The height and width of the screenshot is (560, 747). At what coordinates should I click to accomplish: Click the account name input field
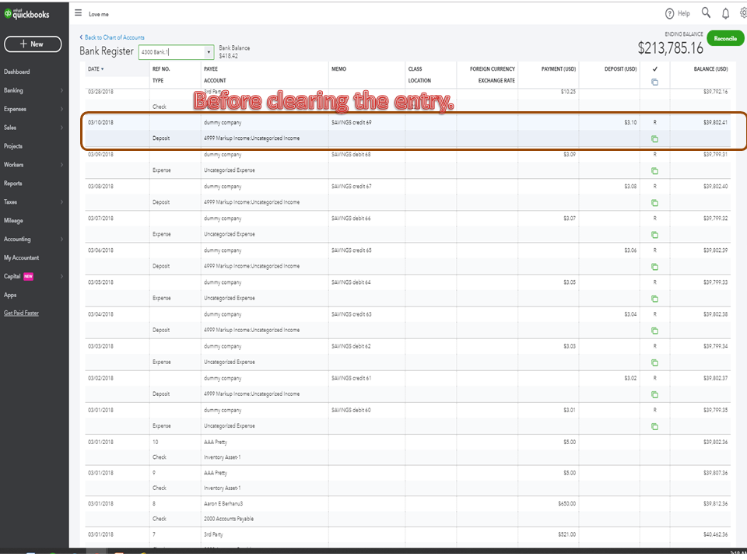171,52
